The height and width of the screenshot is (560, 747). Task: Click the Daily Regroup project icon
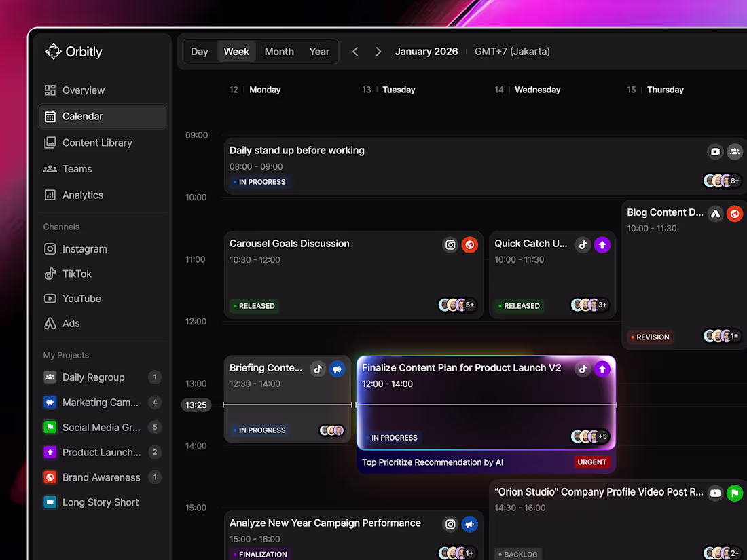click(x=50, y=377)
